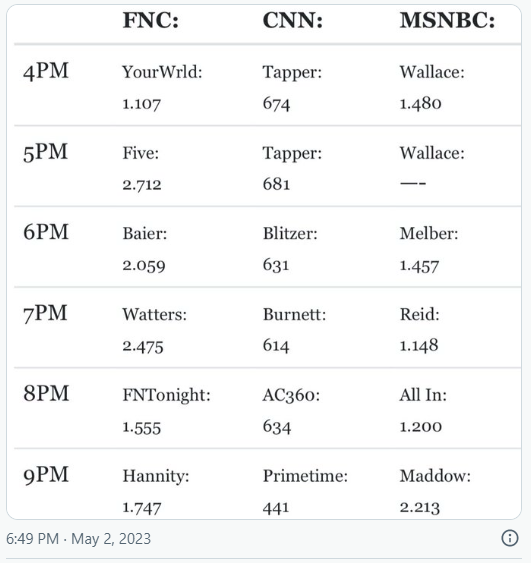Select the 4PM row label
Image resolution: width=531 pixels, height=563 pixels.
point(46,71)
